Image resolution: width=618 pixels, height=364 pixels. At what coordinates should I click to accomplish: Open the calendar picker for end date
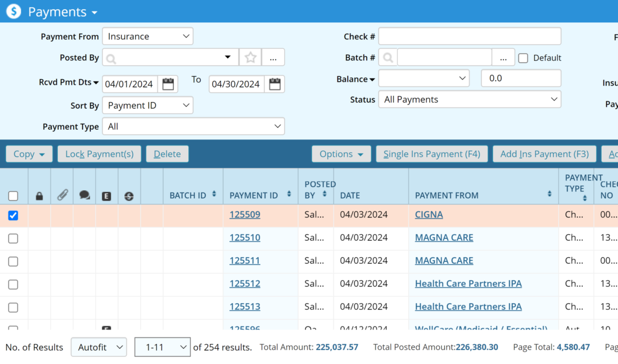pos(275,84)
